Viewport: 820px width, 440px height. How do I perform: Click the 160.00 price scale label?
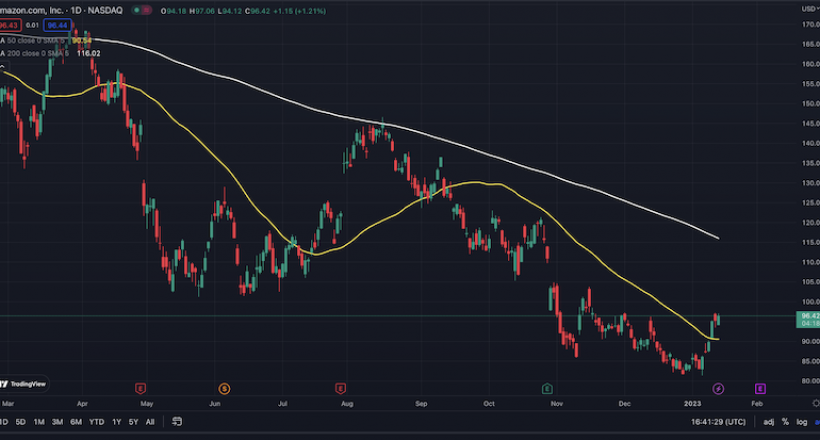tap(811, 64)
